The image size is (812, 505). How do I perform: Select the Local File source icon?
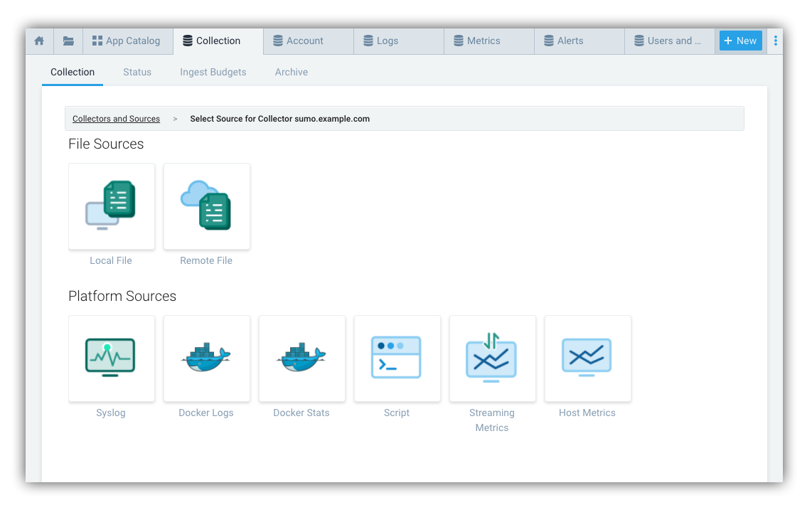pyautogui.click(x=112, y=206)
